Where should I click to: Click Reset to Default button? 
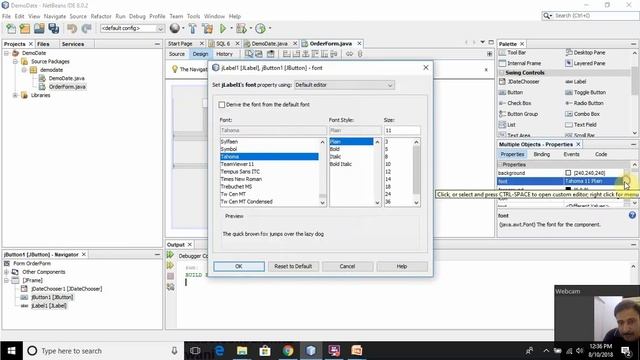(x=293, y=267)
